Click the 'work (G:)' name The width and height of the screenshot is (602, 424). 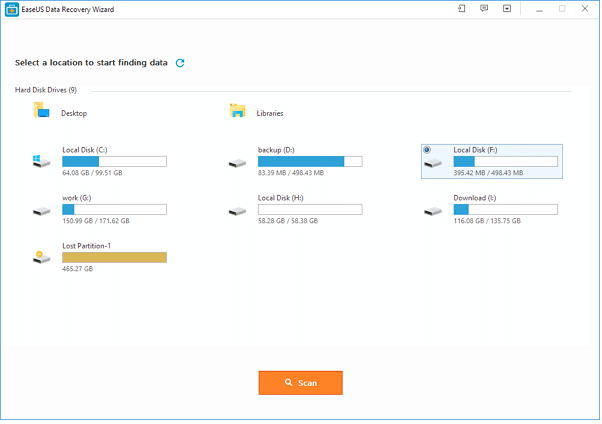click(77, 198)
